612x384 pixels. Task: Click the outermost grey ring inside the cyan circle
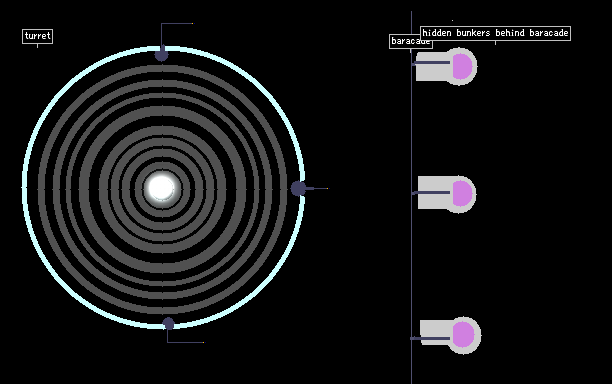(41, 188)
